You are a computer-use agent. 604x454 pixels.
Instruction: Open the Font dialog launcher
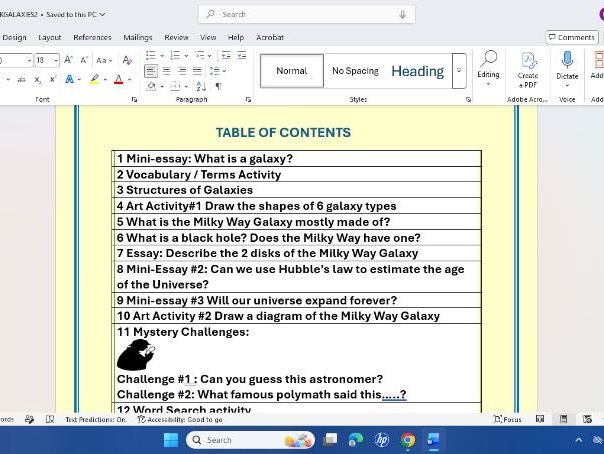tap(134, 100)
